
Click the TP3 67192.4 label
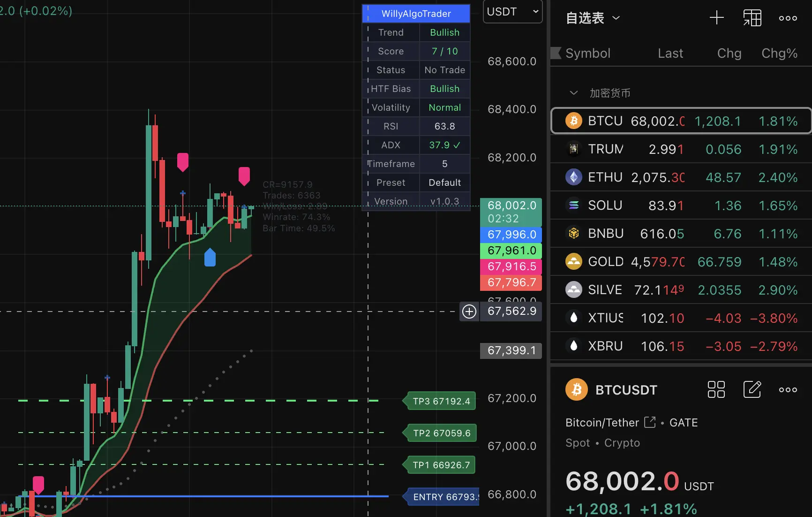click(x=439, y=401)
